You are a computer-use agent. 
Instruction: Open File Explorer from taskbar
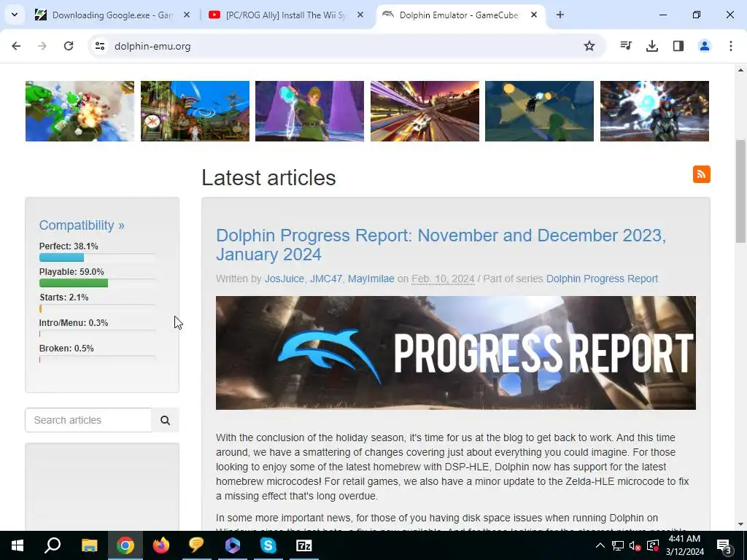(x=89, y=545)
